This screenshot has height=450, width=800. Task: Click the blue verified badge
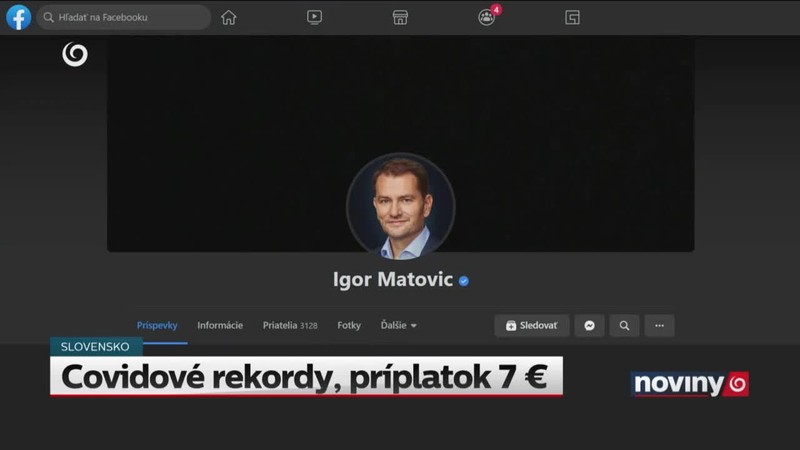tap(464, 281)
